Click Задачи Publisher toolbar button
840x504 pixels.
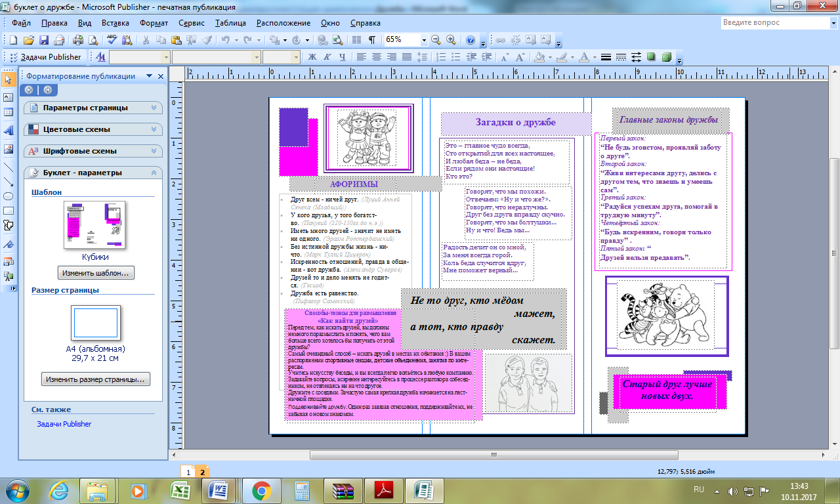pos(46,57)
